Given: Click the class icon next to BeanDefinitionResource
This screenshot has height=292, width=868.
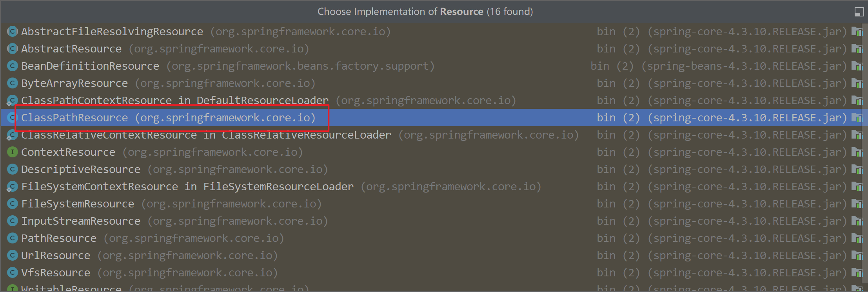Looking at the screenshot, I should click(13, 66).
